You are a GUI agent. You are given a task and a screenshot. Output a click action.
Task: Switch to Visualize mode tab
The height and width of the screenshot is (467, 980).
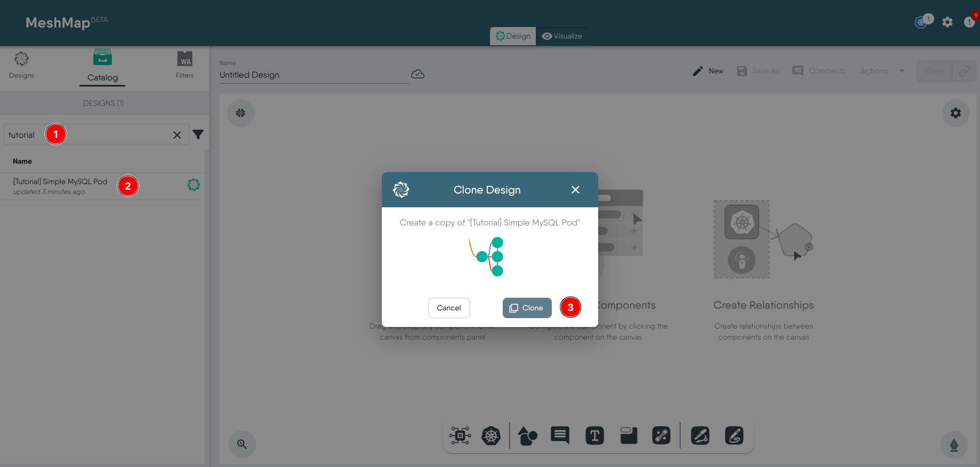pos(562,36)
